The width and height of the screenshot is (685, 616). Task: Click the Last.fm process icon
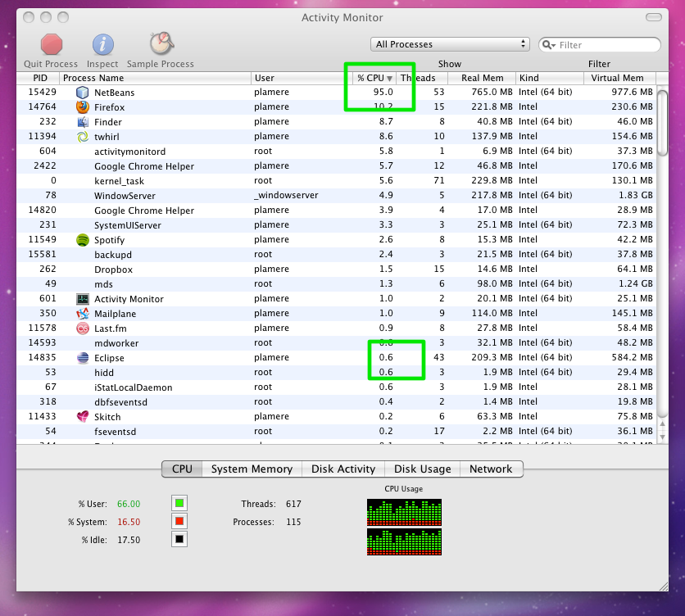pyautogui.click(x=82, y=328)
